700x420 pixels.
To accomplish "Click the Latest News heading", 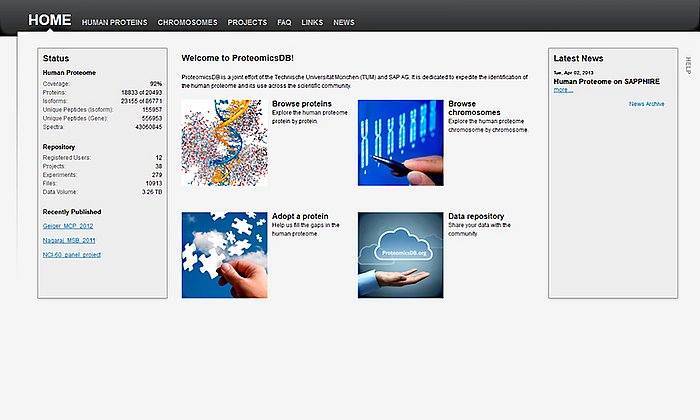I will pos(578,58).
